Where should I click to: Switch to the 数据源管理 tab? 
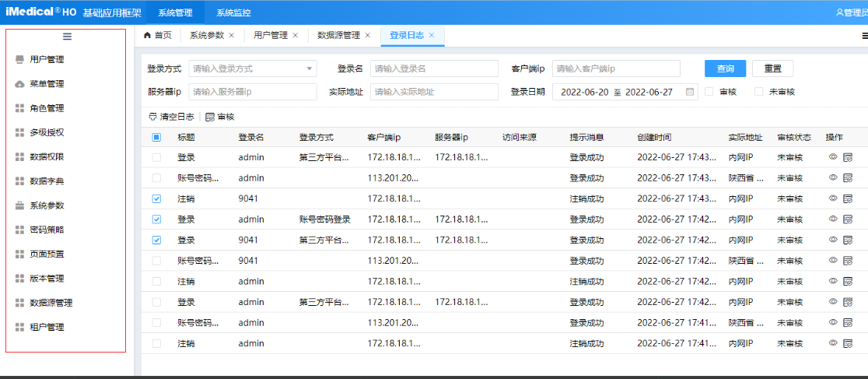click(x=338, y=35)
